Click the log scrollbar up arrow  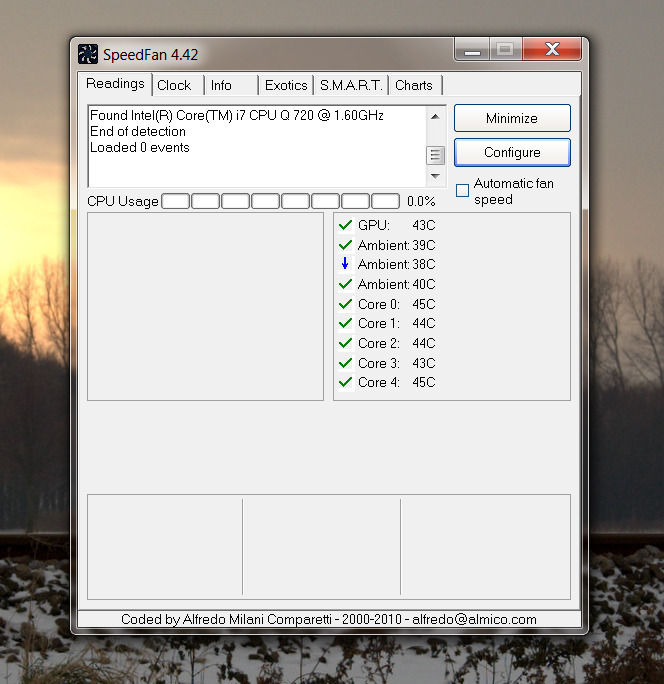(435, 117)
